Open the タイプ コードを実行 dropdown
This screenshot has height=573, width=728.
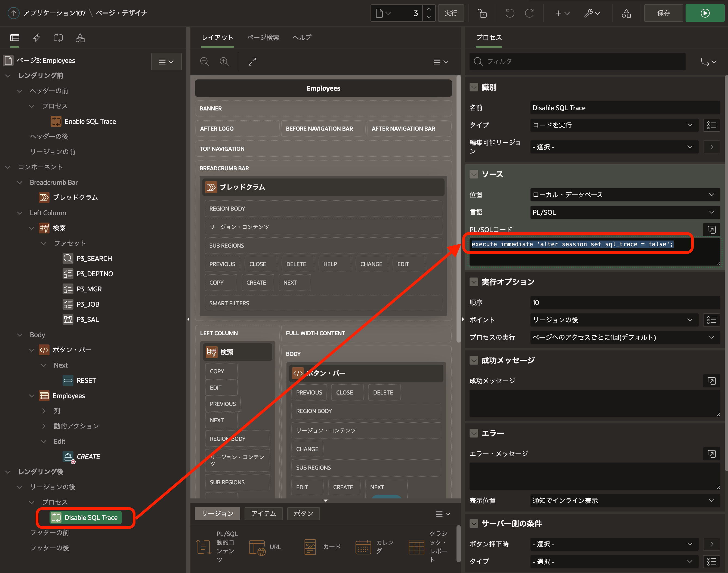point(613,125)
